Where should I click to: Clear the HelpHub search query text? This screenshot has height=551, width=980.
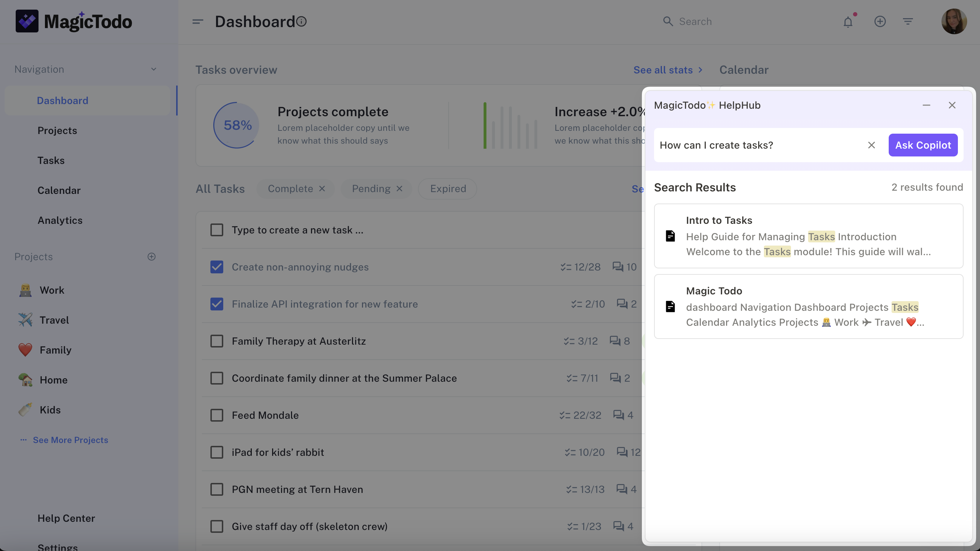[x=871, y=145]
